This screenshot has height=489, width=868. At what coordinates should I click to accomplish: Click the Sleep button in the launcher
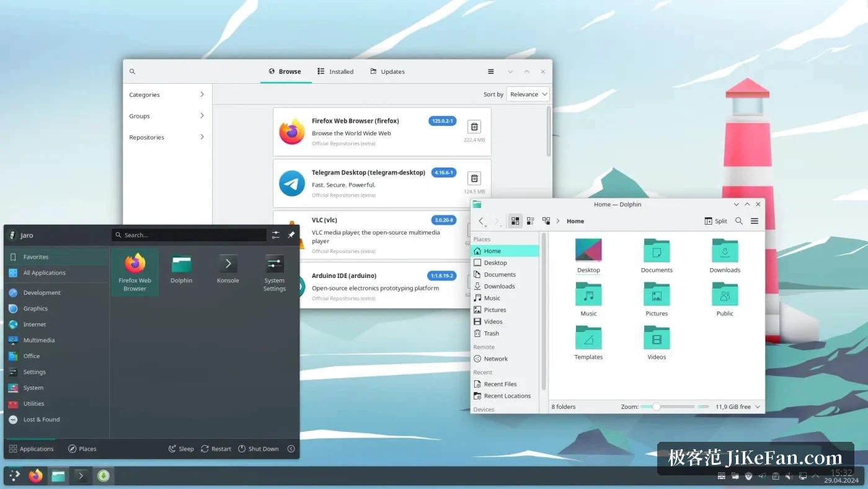point(181,449)
